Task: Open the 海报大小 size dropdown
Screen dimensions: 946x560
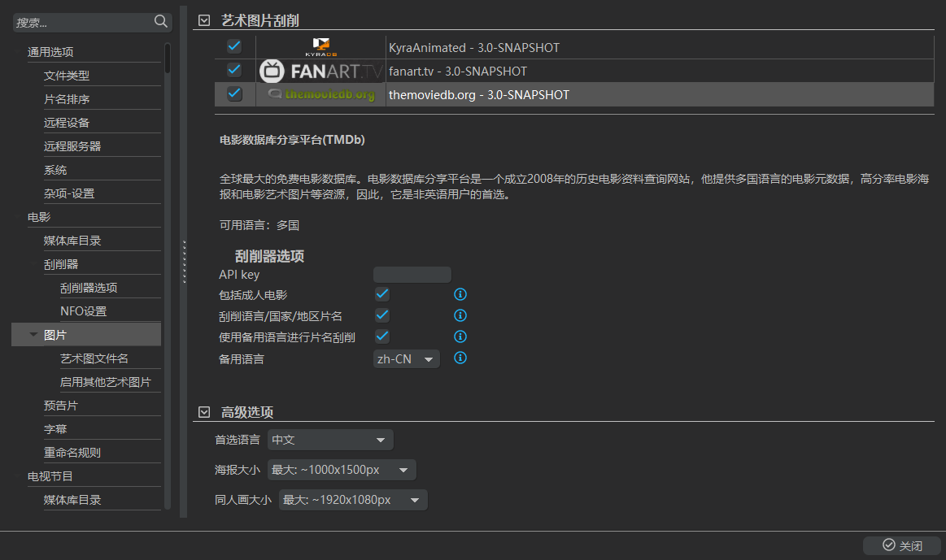Action: click(x=342, y=470)
